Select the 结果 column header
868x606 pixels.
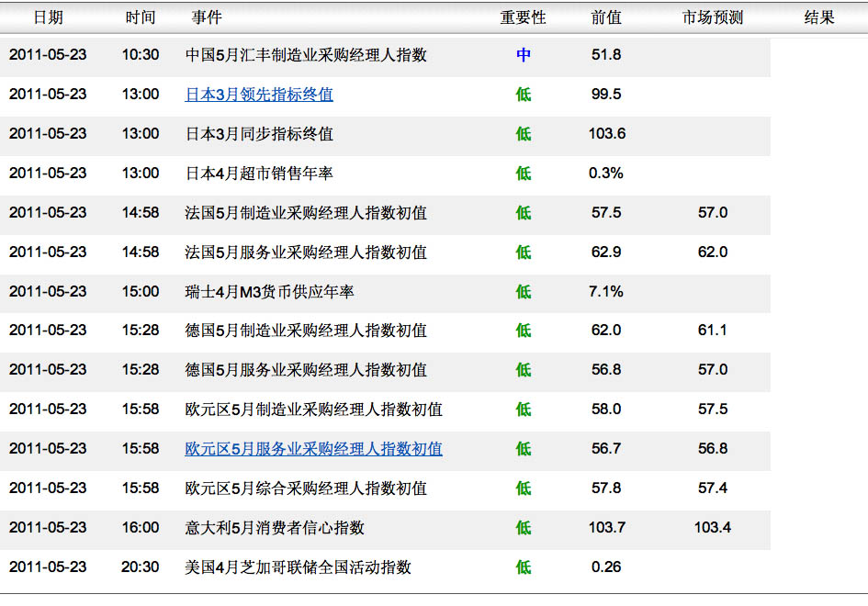[819, 17]
